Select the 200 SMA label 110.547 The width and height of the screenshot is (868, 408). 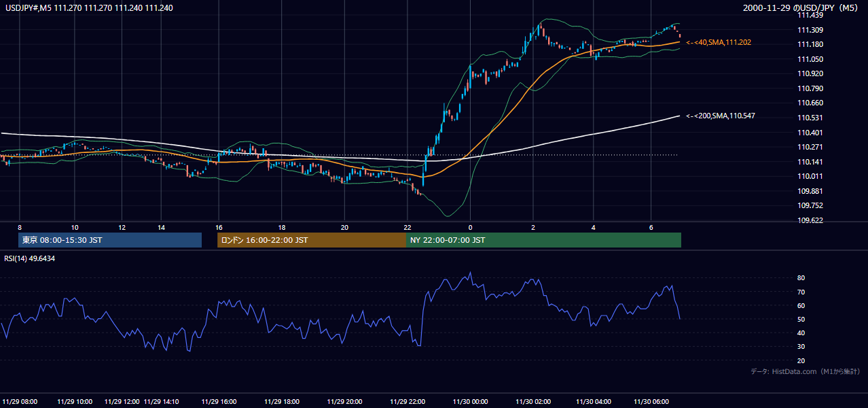click(721, 116)
